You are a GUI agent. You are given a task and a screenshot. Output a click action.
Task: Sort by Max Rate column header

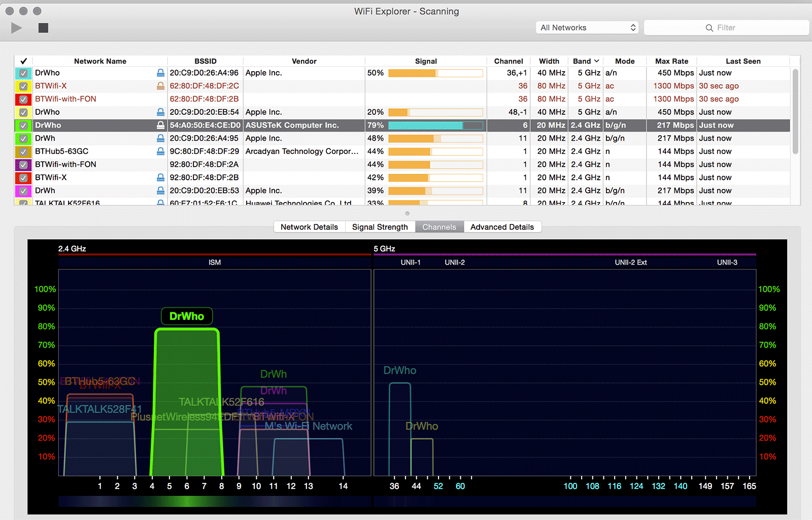click(x=672, y=61)
